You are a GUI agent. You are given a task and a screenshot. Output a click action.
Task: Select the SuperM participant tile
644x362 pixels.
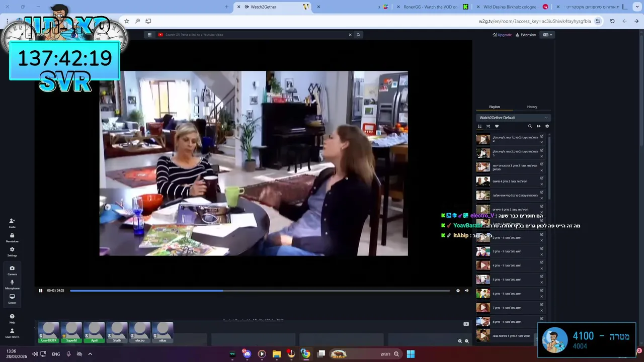click(x=71, y=333)
